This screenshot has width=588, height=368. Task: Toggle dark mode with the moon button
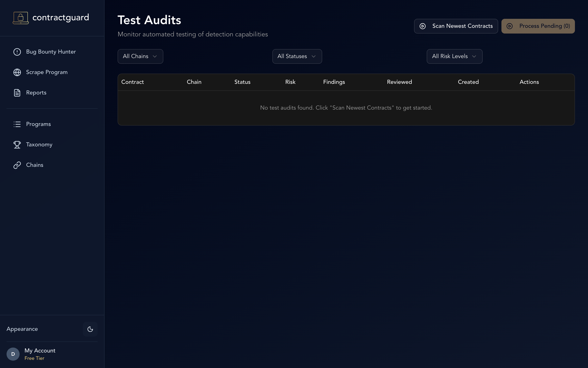pos(90,329)
